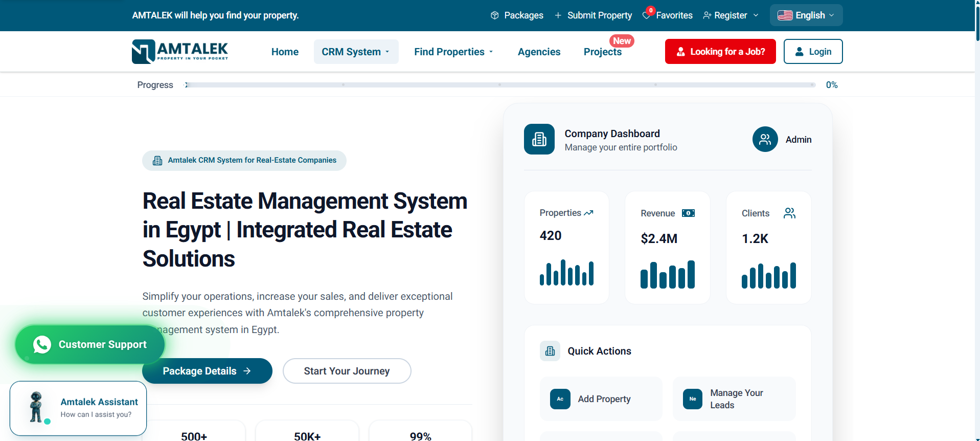Click the Ne icon beside Manage Your Leads
This screenshot has width=980, height=441.
[x=693, y=399]
